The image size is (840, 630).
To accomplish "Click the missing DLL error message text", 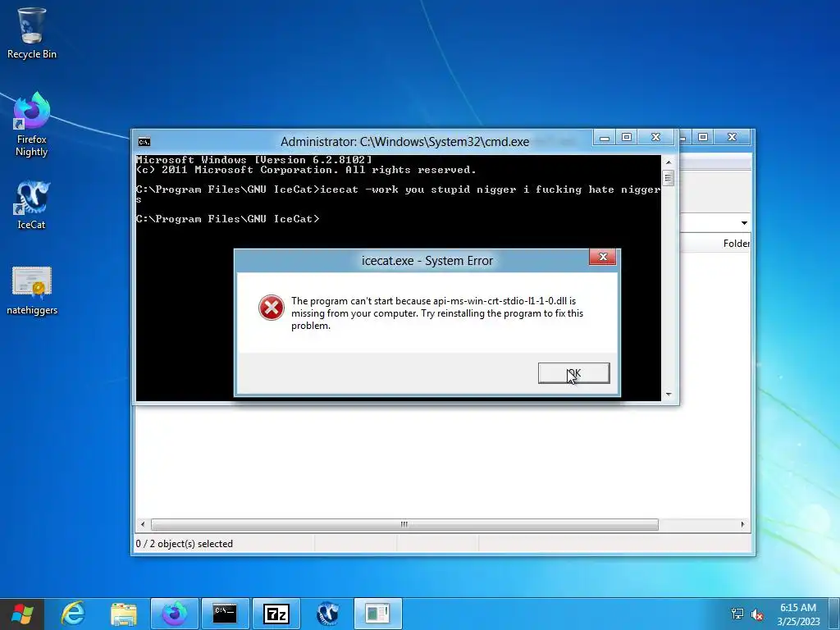I will coord(437,313).
